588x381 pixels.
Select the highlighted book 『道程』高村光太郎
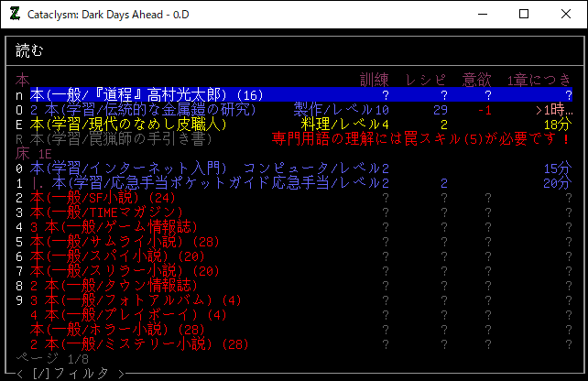[147, 94]
